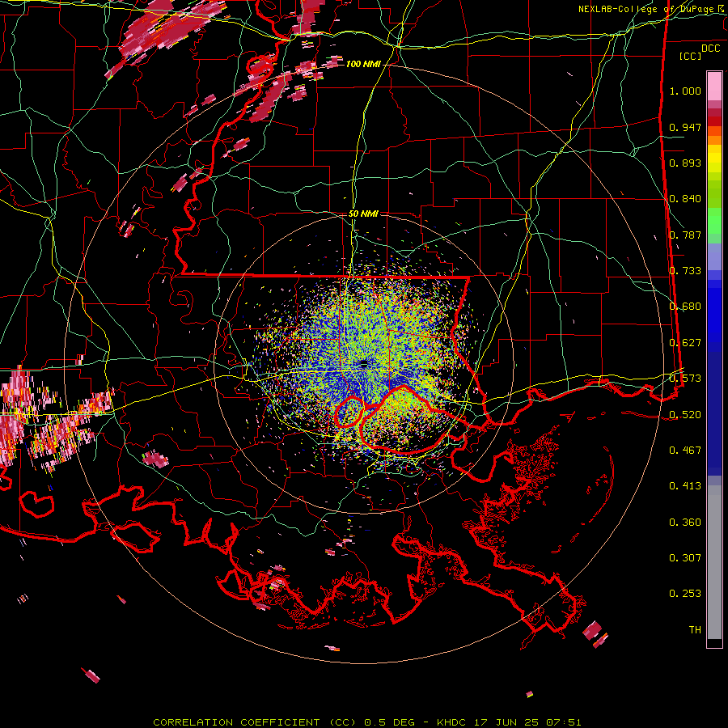Click the 50 NMI range ring label
Viewport: 728px width, 728px height.
coord(363,214)
